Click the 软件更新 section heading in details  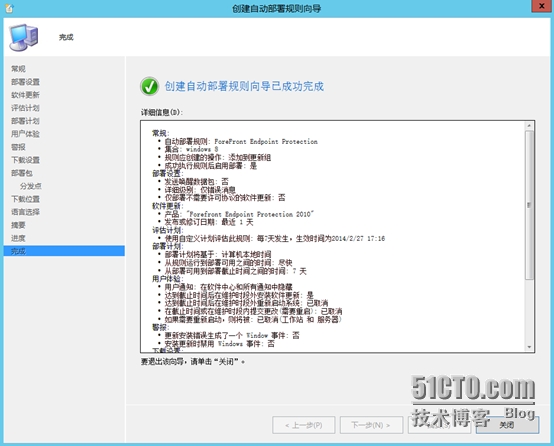(x=168, y=206)
